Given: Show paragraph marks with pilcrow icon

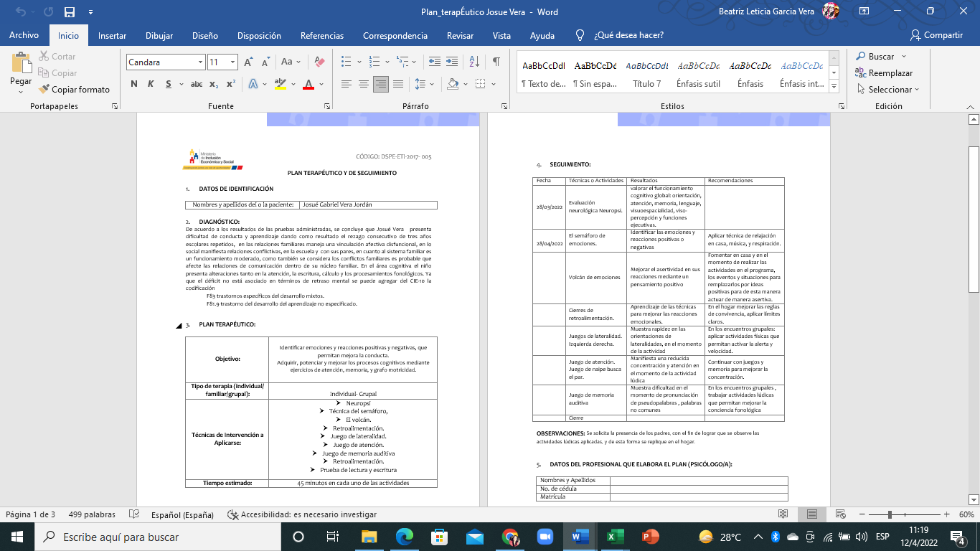Looking at the screenshot, I should [496, 62].
